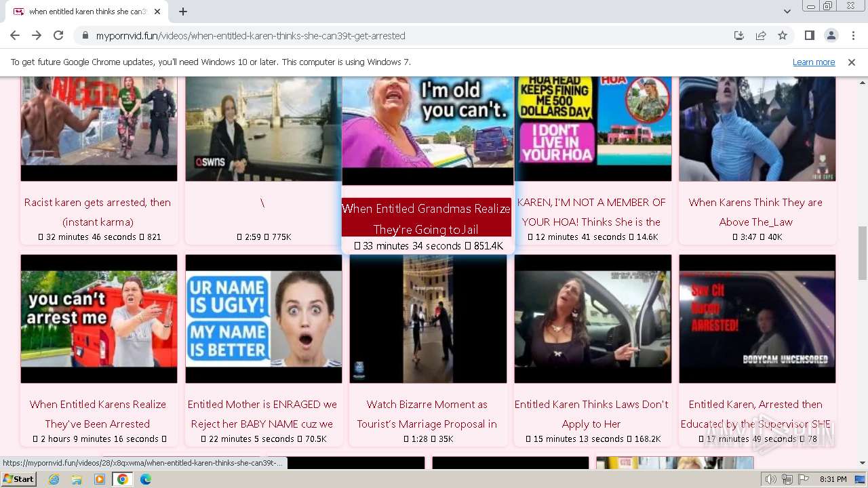Open the Windows Start menu

coord(18,479)
